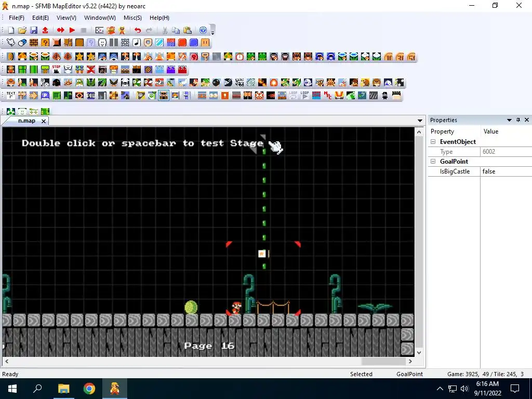Select the Boo ghost enemy

(x=308, y=83)
